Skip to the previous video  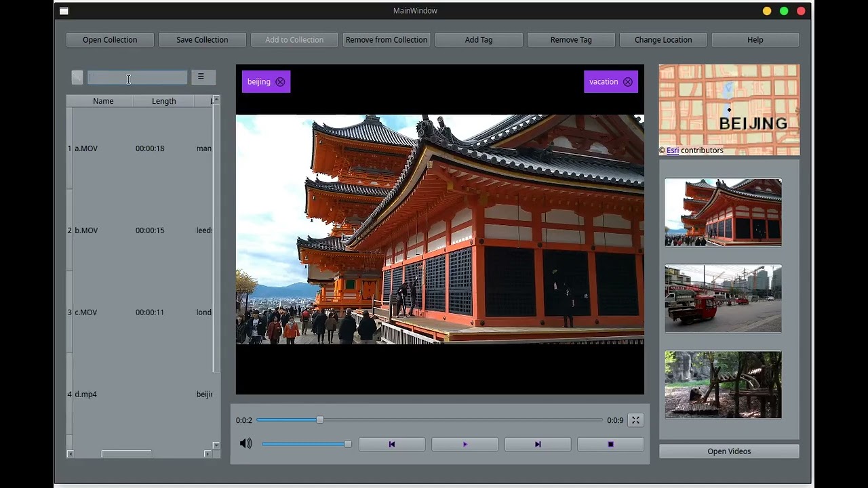click(392, 445)
